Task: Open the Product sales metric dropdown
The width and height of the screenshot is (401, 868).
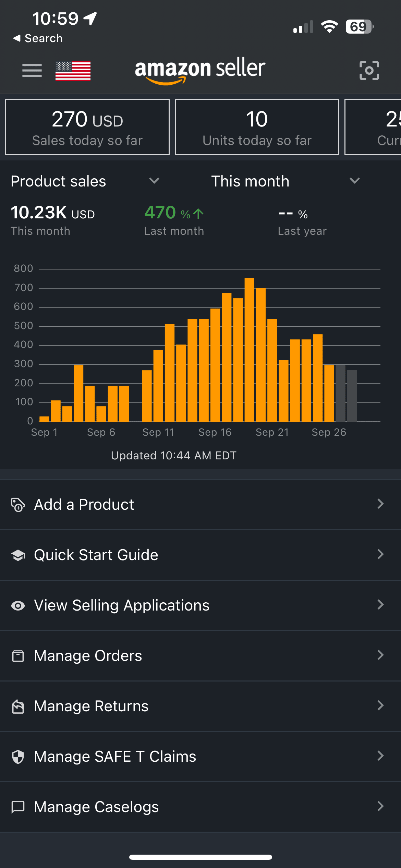Action: 154,181
